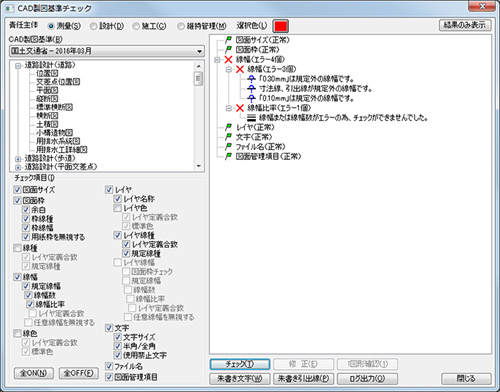Click 全ON(N) button

[34, 373]
